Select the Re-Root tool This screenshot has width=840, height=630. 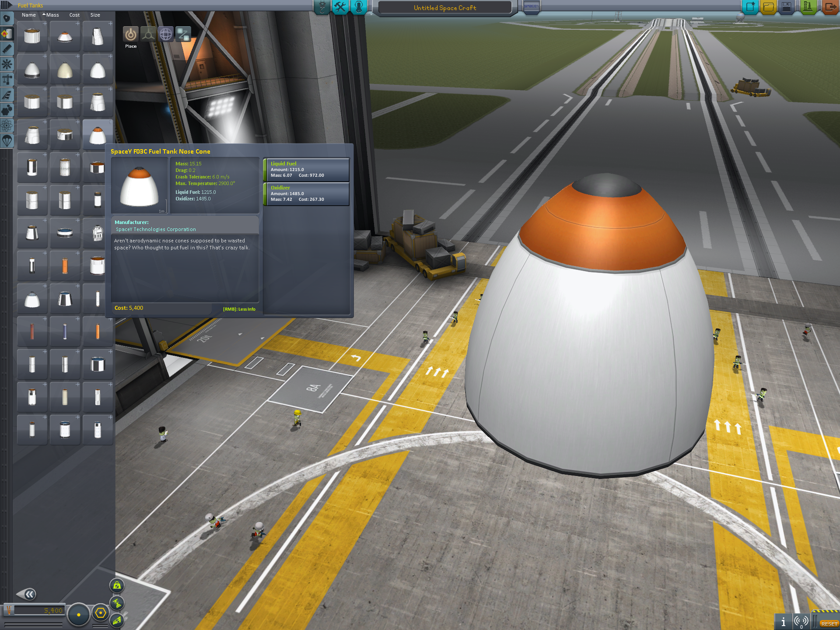(183, 34)
